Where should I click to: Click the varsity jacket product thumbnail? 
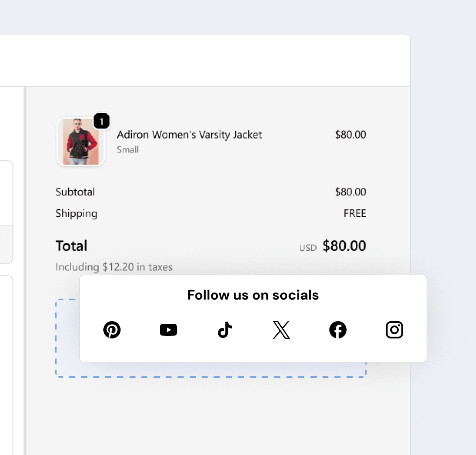(x=81, y=142)
